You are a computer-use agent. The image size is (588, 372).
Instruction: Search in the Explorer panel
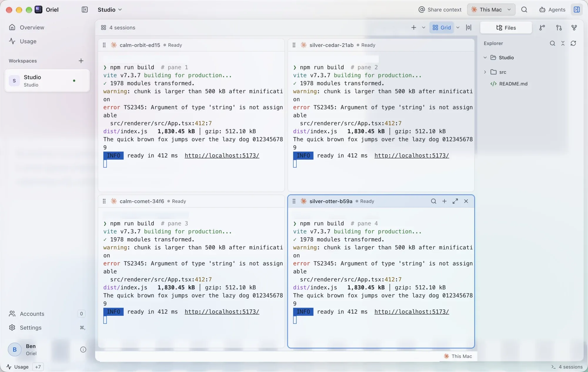tap(552, 44)
